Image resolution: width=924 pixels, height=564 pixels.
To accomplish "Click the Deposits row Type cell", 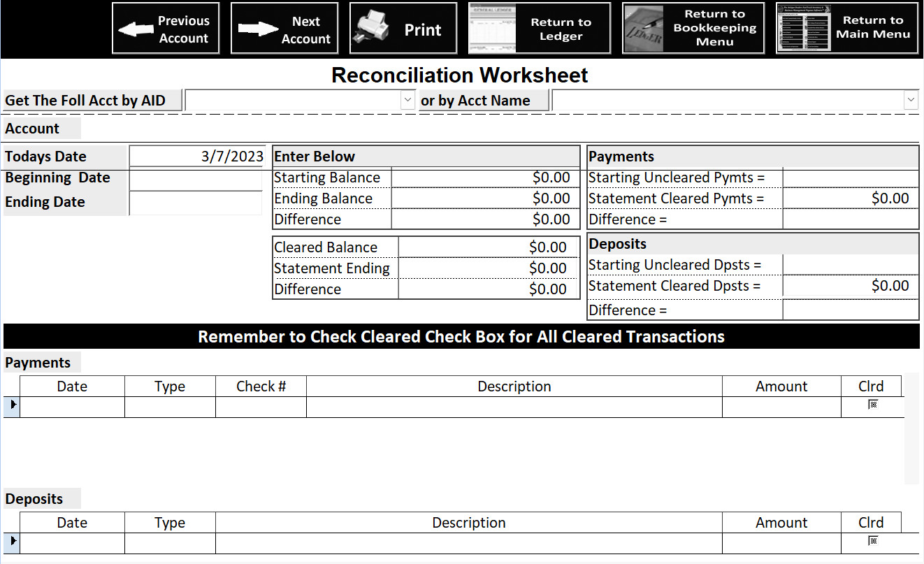I will click(x=171, y=543).
